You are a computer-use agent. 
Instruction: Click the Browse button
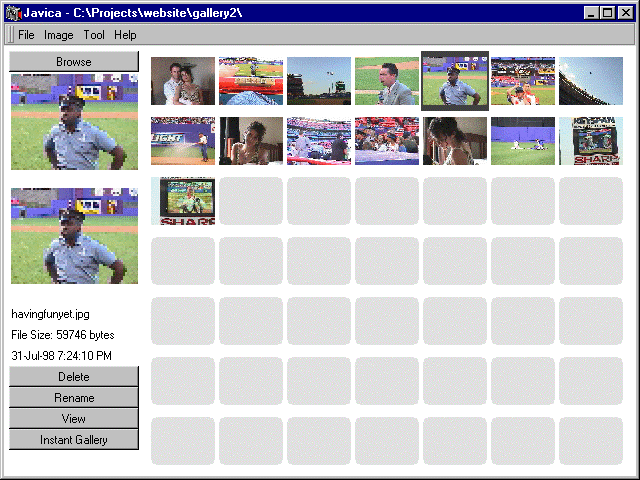[x=74, y=62]
